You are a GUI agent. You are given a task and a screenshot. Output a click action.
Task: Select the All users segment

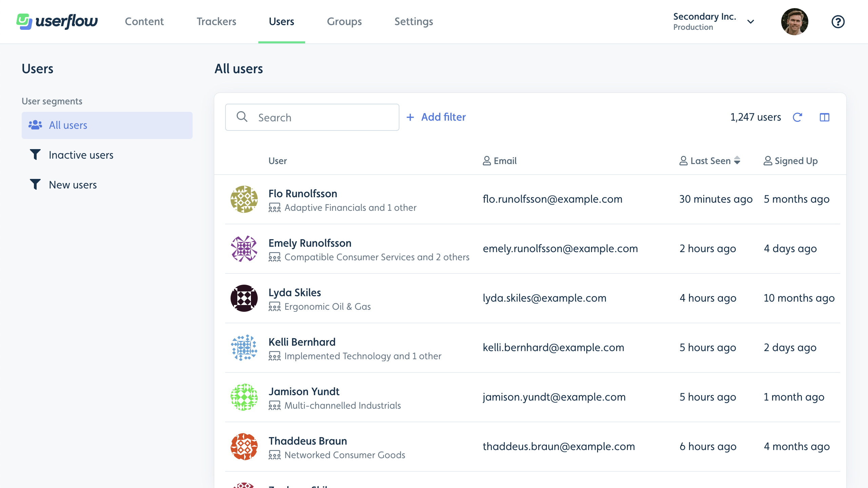[107, 125]
